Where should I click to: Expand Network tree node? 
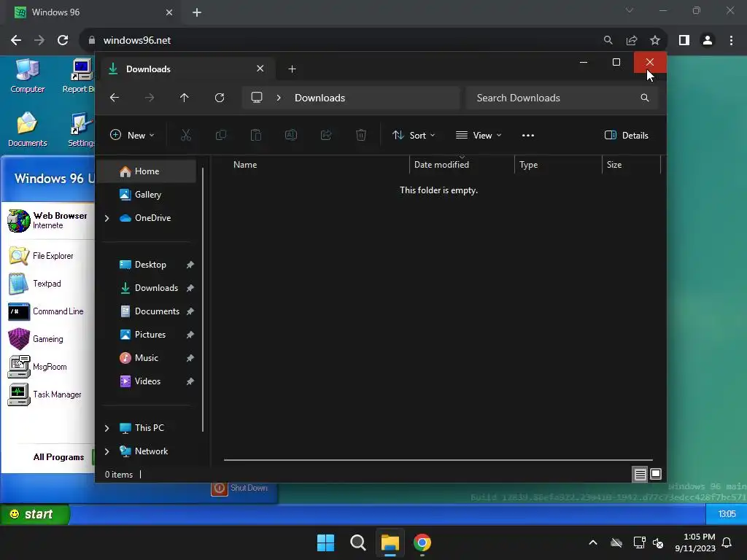pyautogui.click(x=107, y=451)
